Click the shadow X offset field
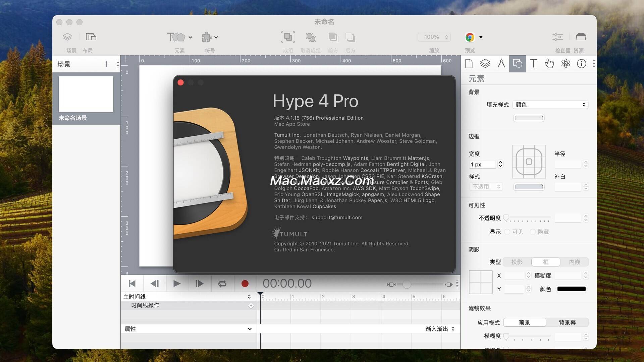 coord(514,276)
